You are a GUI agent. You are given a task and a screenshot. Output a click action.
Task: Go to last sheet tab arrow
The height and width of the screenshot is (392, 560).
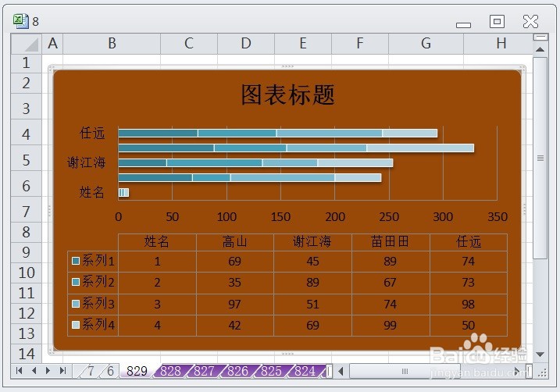pyautogui.click(x=62, y=371)
